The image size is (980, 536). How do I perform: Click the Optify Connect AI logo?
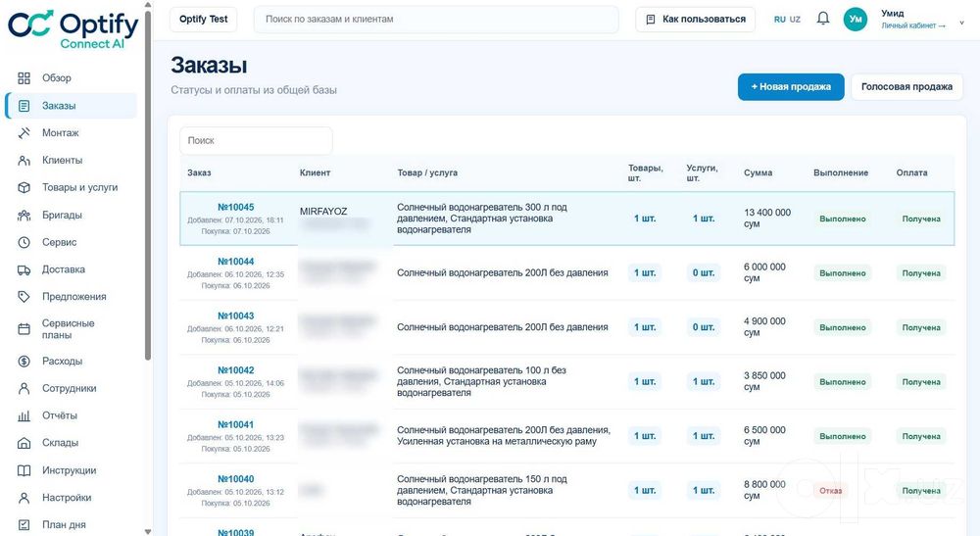73,28
